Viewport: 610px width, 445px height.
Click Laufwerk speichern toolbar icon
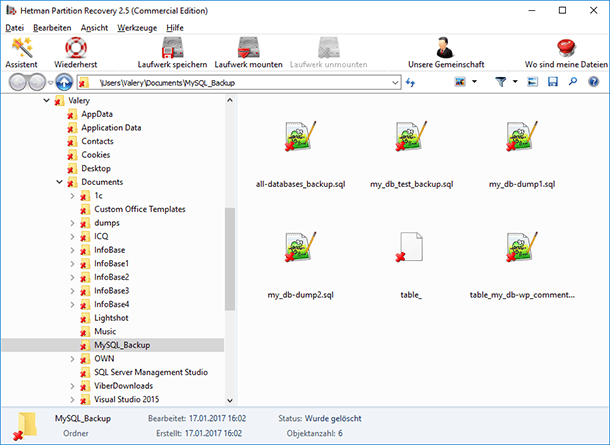172,47
